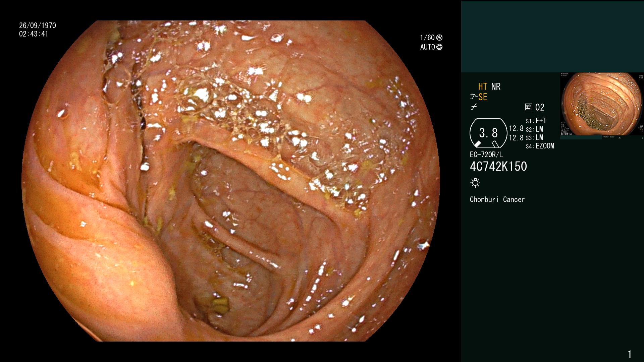Click the date 26/09/1970
This screenshot has height=362, width=644.
tap(38, 25)
